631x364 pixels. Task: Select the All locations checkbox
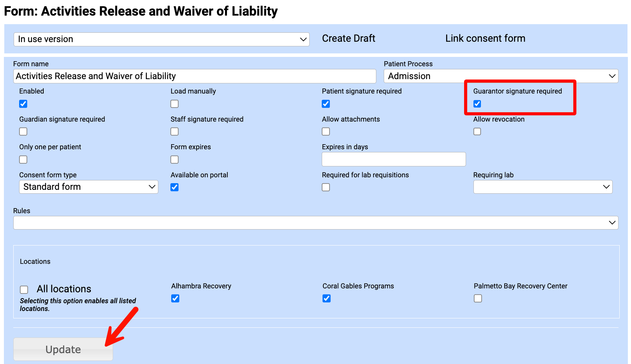coord(24,290)
